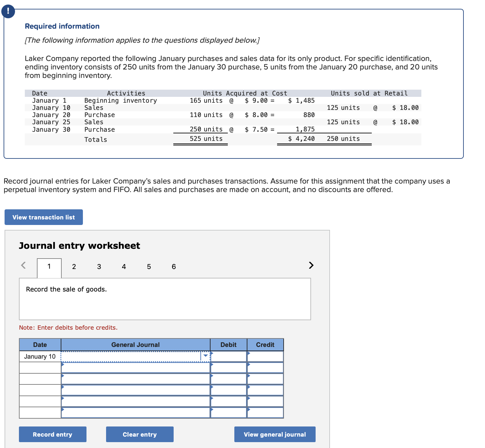Click the $ 1,485 beginning inventory cost
Viewport: 485px width, 448px height.
pyautogui.click(x=301, y=100)
